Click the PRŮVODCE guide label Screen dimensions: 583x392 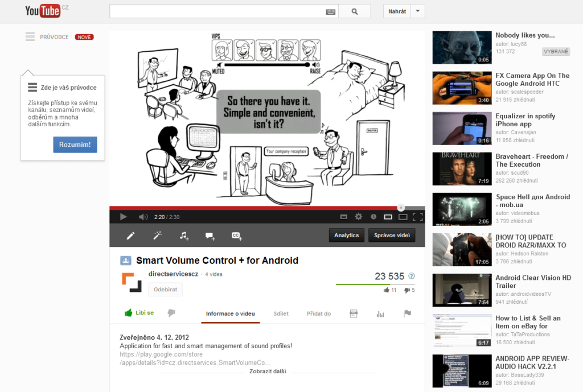coord(54,37)
